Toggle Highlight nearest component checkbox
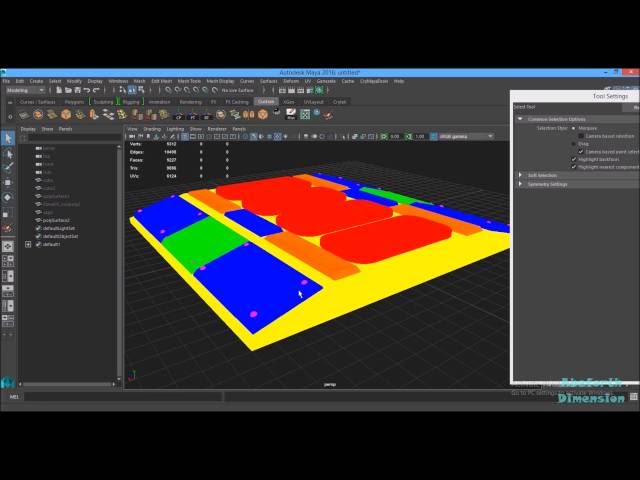 (573, 167)
